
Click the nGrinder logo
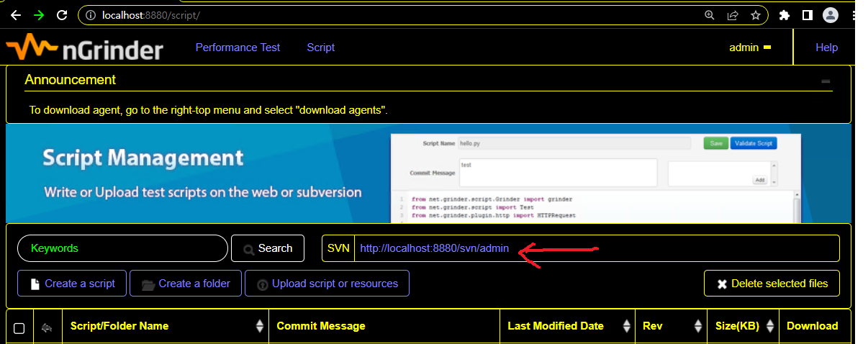pos(85,47)
